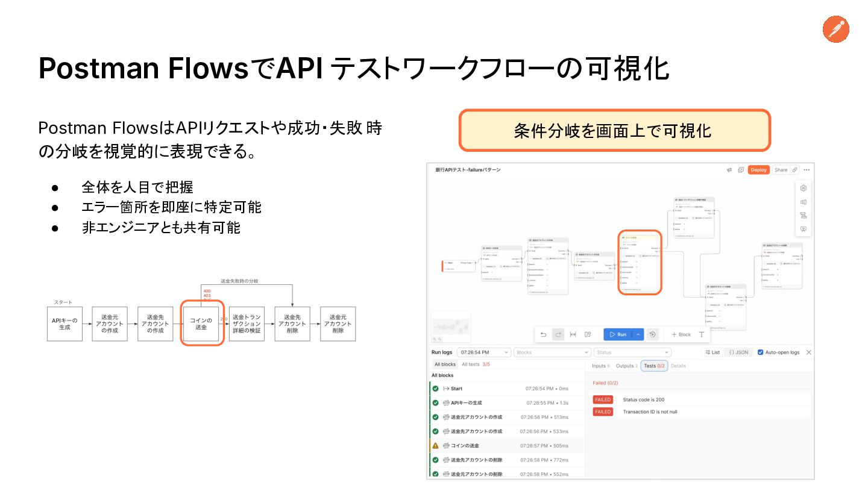This screenshot has height=488, width=868.
Task: Click the auto-arrange blocks icon
Action: click(x=588, y=334)
